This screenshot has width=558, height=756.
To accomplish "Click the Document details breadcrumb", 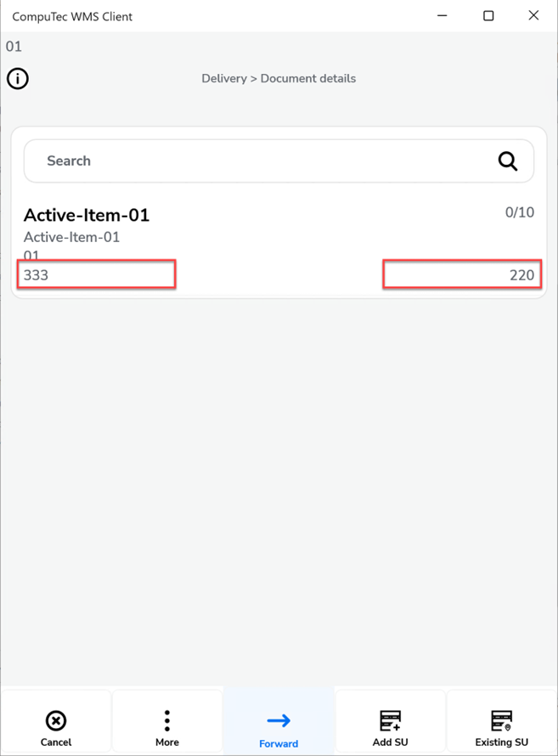I will pos(308,79).
